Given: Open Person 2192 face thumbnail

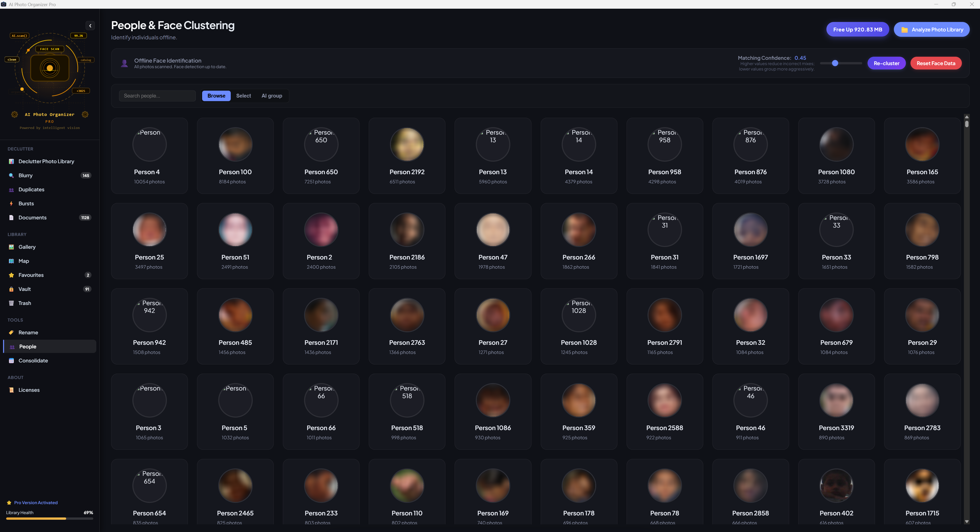Looking at the screenshot, I should 407,145.
